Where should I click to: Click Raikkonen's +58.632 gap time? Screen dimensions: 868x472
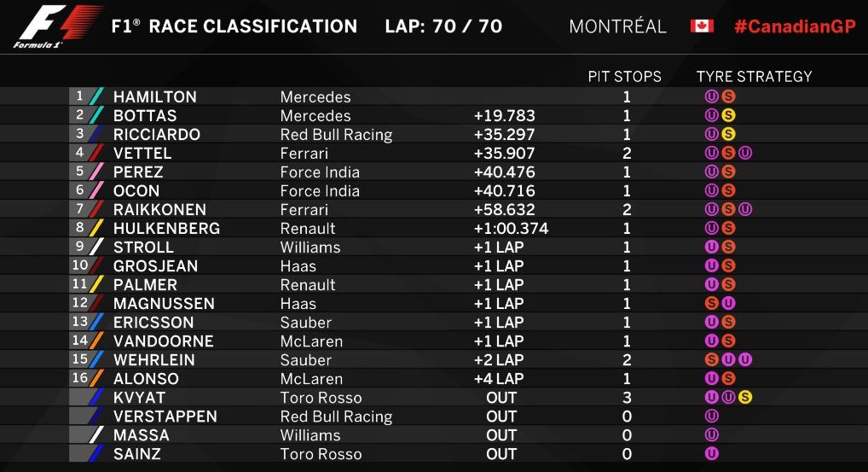coord(504,209)
